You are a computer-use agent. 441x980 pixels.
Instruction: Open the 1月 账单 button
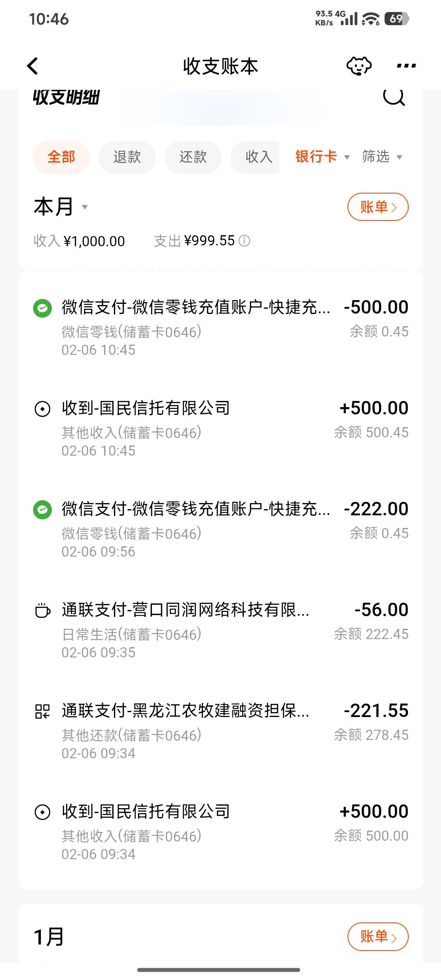click(378, 937)
